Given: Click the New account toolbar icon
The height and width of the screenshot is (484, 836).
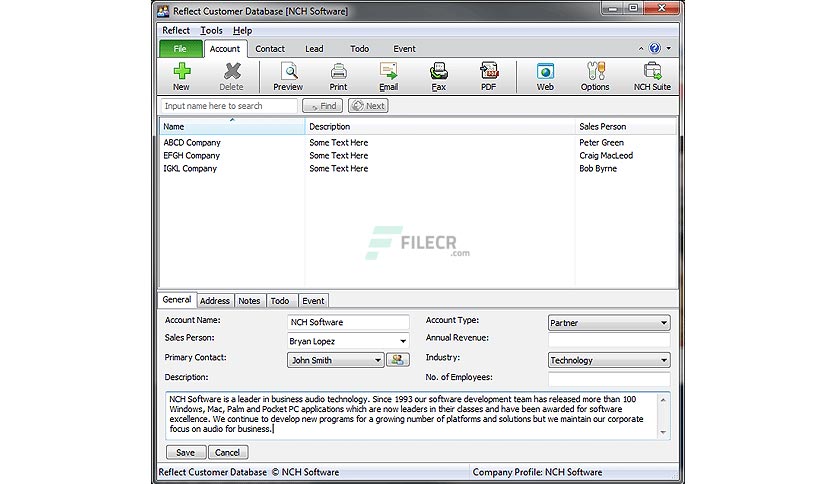Looking at the screenshot, I should [x=181, y=76].
